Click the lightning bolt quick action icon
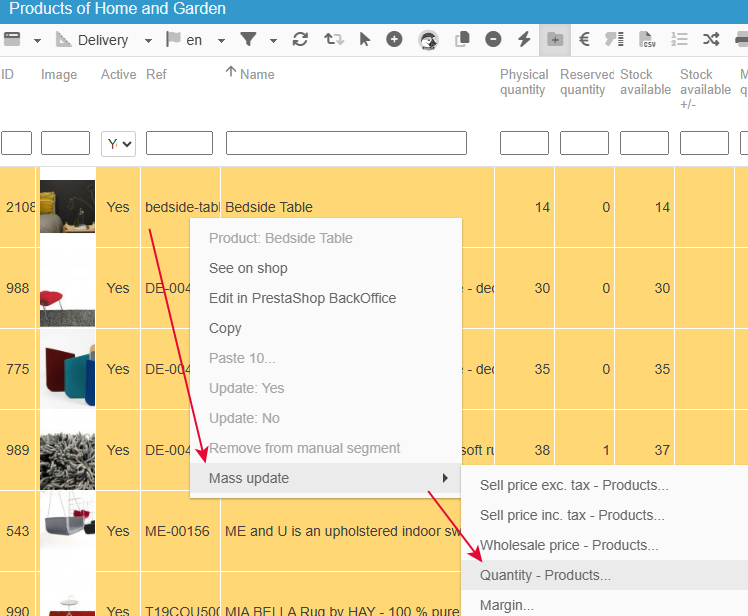The width and height of the screenshot is (748, 616). point(524,39)
